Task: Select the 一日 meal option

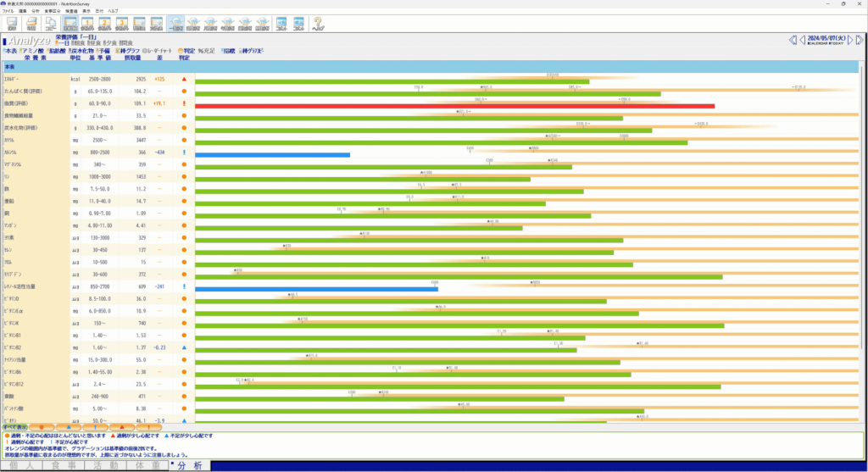Action: 63,43
